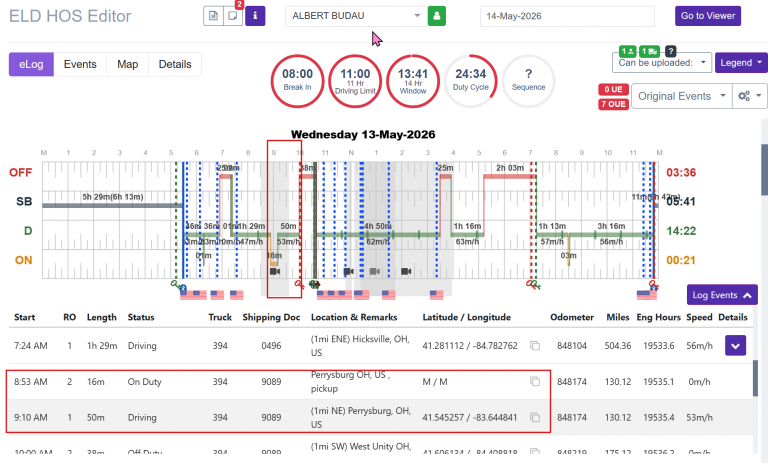The height and width of the screenshot is (463, 768).
Task: Open the Original Events dropdown
Action: coord(682,96)
